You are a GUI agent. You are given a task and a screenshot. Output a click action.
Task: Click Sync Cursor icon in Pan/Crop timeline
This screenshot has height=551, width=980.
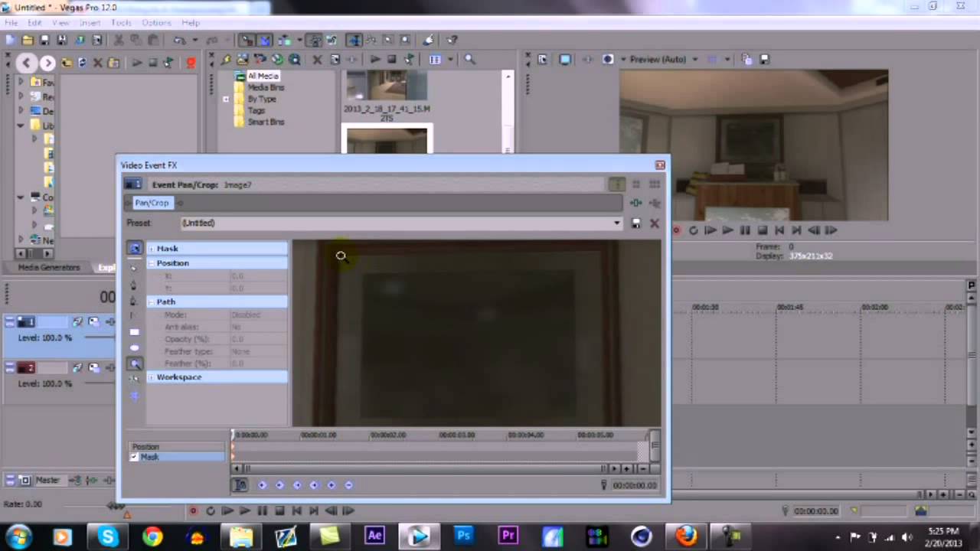click(240, 484)
